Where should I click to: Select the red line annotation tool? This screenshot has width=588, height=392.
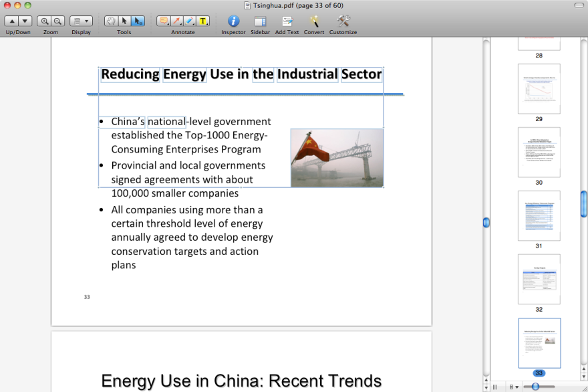[176, 20]
